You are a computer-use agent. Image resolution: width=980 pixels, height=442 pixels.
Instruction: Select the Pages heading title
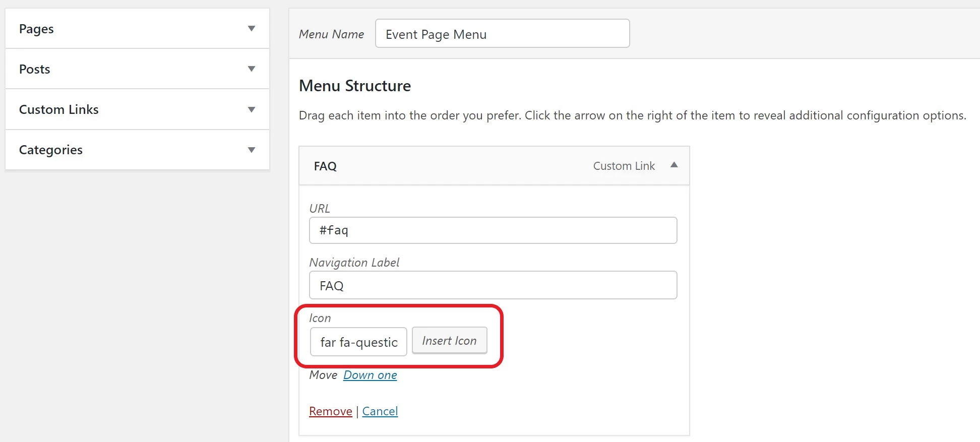[x=36, y=29]
